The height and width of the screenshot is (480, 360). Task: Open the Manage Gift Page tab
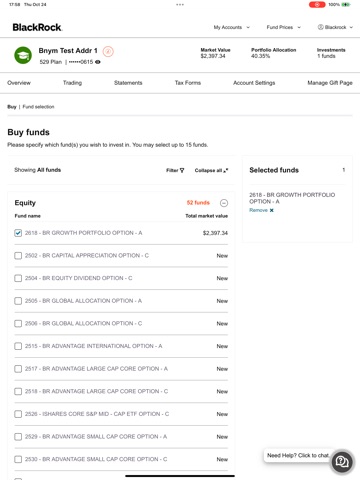click(330, 83)
